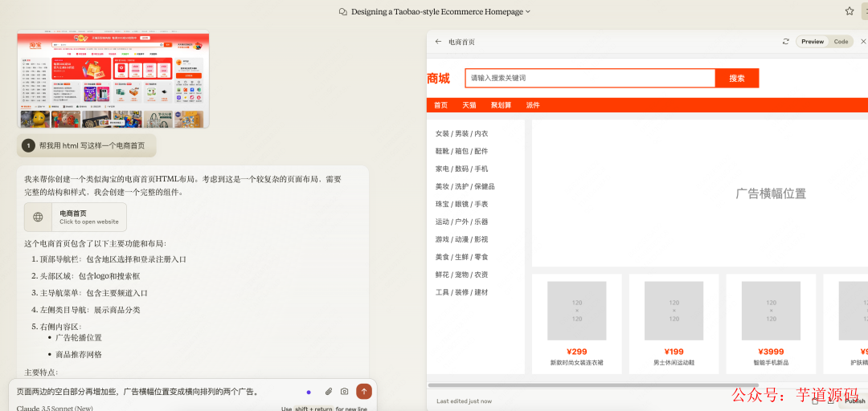
Task: Open the 工具 / 装修 / 建材 category
Action: 461,293
